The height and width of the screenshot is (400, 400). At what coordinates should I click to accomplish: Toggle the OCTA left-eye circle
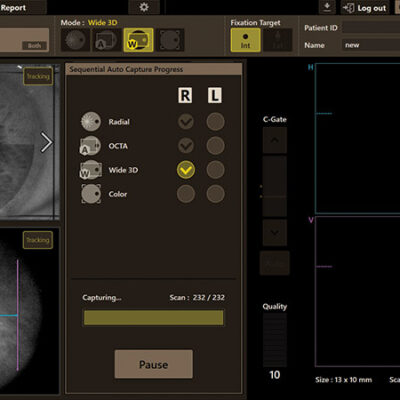point(215,146)
